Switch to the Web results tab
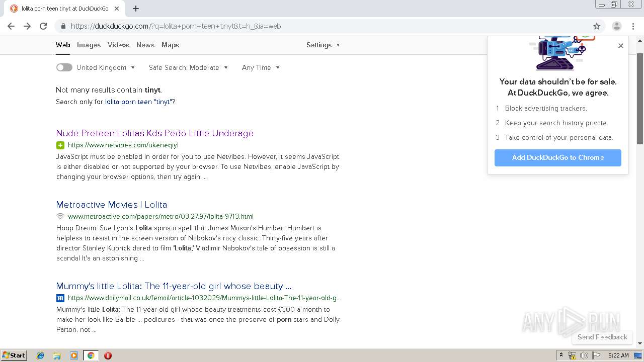This screenshot has width=644, height=362. coord(63,45)
